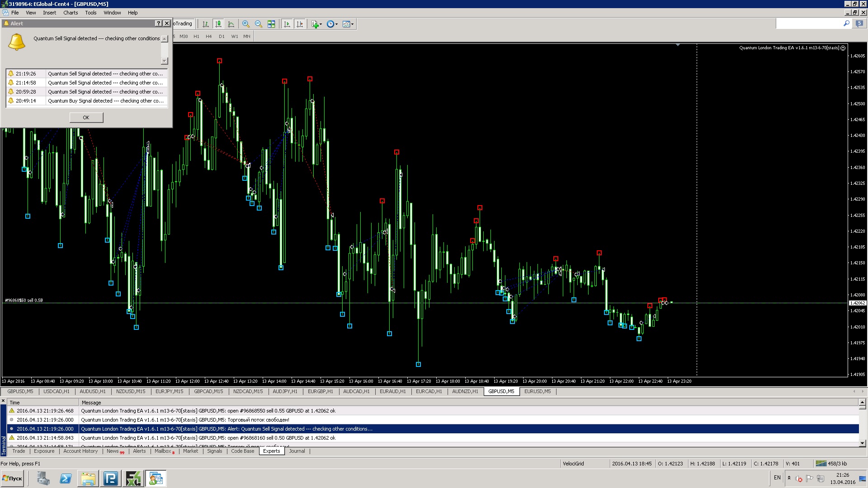The image size is (868, 488).
Task: Switch chart to MN timeframe
Action: (x=247, y=37)
